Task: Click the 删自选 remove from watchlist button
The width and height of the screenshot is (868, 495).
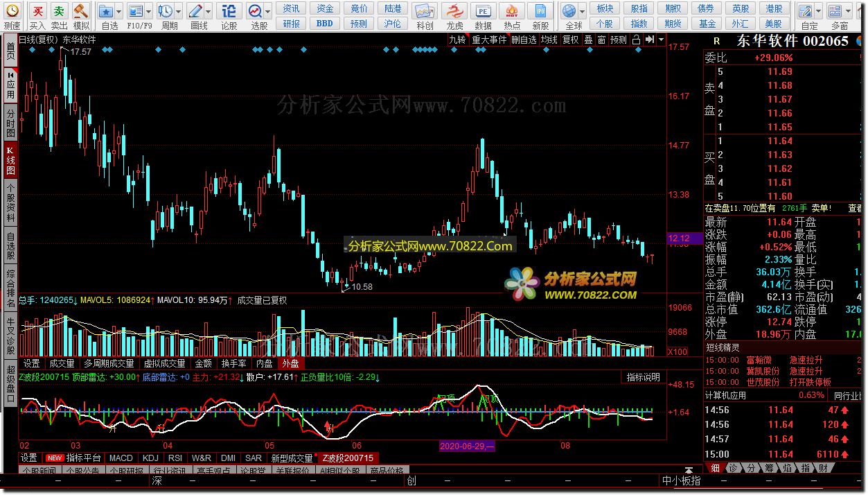Action: [x=524, y=40]
